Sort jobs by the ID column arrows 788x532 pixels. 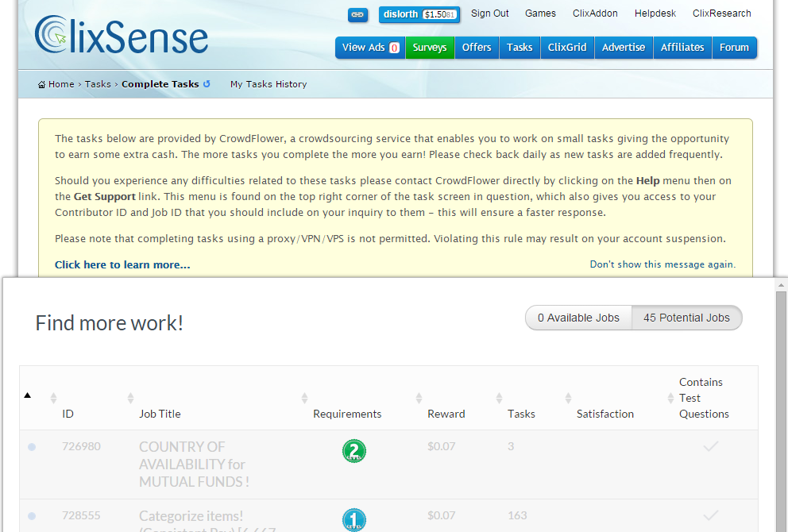[52, 398]
